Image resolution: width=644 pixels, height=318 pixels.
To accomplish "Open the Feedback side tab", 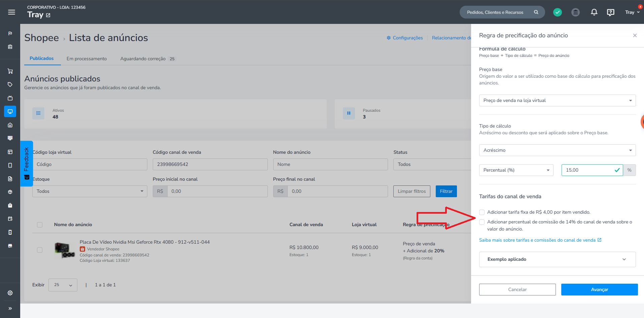I will (27, 164).
